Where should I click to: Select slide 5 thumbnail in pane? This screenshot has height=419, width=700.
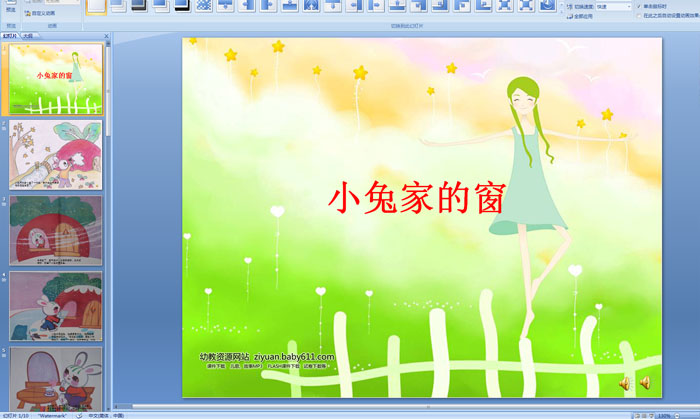56,379
